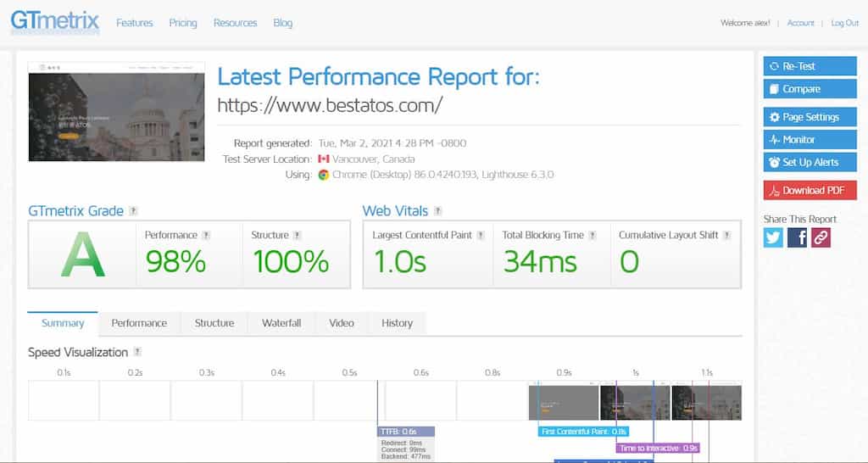The height and width of the screenshot is (463, 868).
Task: Click the Compare button
Action: [810, 88]
